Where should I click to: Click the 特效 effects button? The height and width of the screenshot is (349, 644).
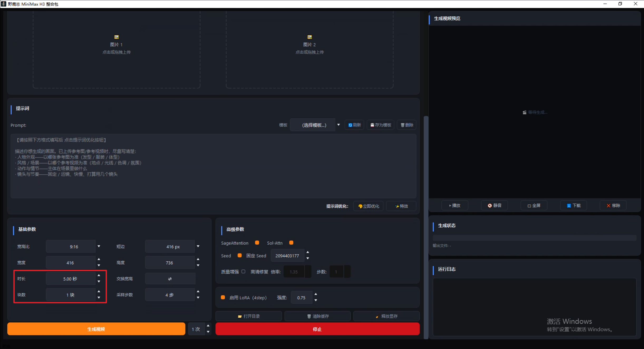(401, 206)
